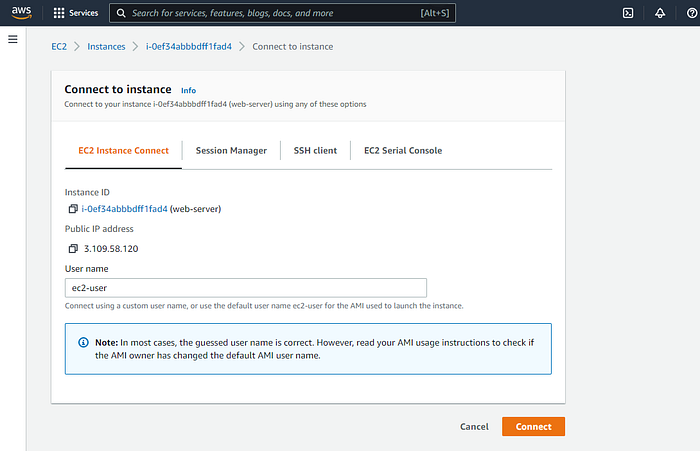Select the EC2 Instance Connect tab

(123, 150)
